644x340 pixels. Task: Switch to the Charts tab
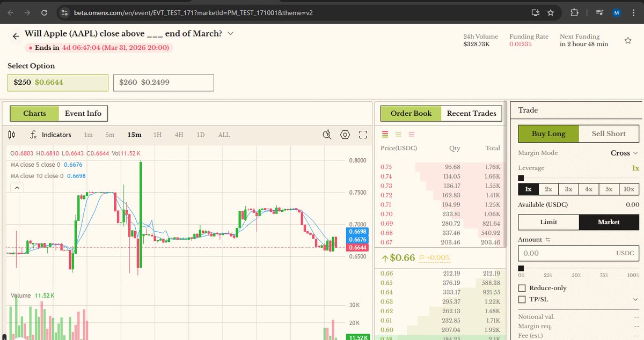click(x=34, y=114)
